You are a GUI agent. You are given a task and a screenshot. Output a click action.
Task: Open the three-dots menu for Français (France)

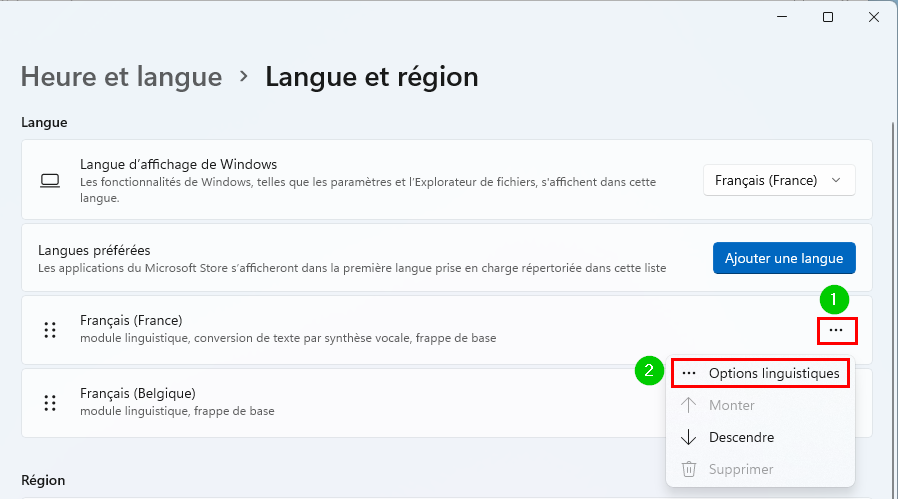coord(836,330)
